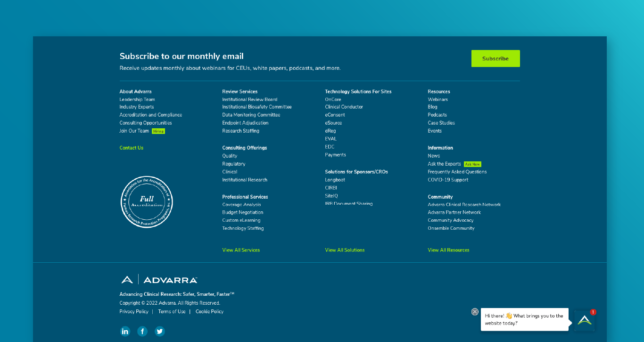Open Institutional Research link
This screenshot has width=644, height=342.
[245, 180]
